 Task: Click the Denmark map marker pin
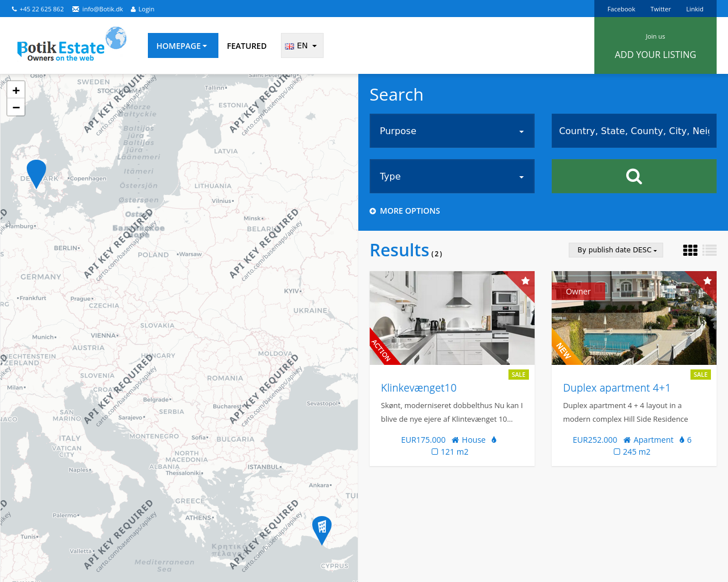[x=36, y=174]
